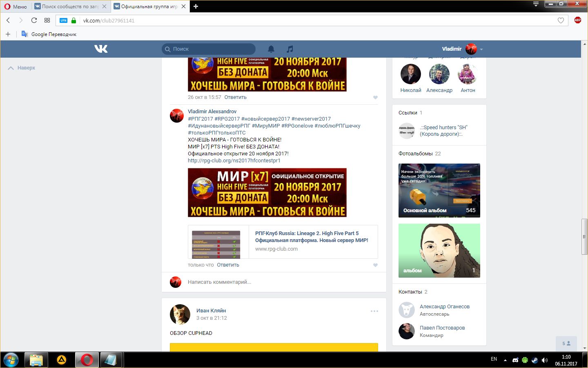Like the comment from 26 окт
Viewport: 588px width, 368px height.
(375, 97)
